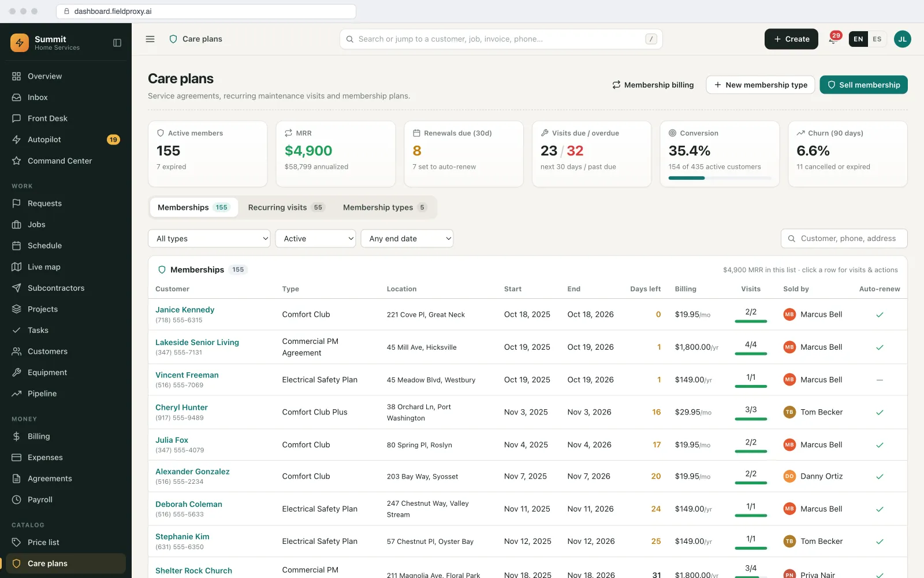The width and height of the screenshot is (924, 578).
Task: Click Sell membership button
Action: [863, 85]
